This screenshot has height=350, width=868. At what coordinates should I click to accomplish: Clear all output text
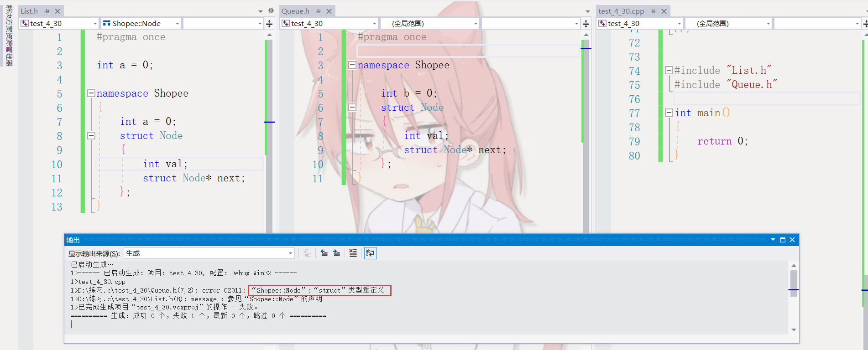(353, 253)
